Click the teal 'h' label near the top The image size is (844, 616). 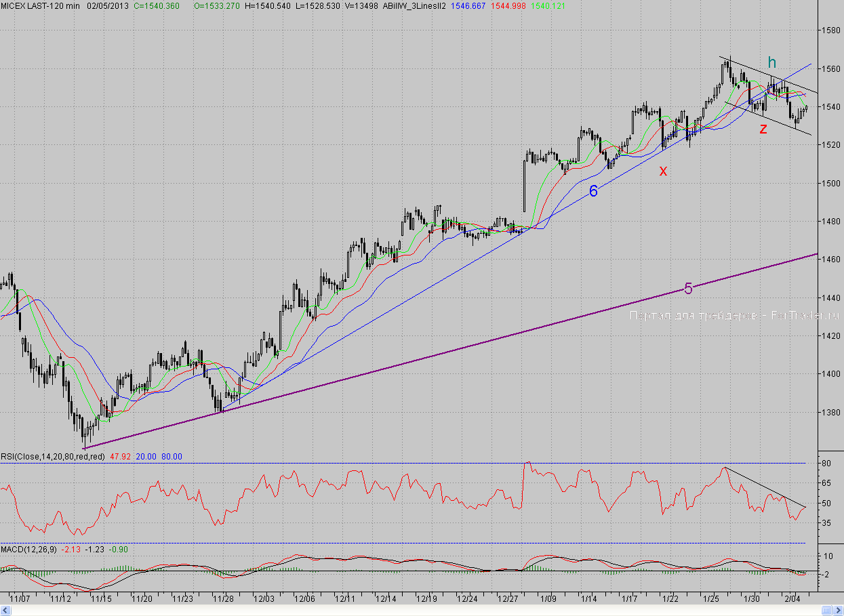(771, 63)
